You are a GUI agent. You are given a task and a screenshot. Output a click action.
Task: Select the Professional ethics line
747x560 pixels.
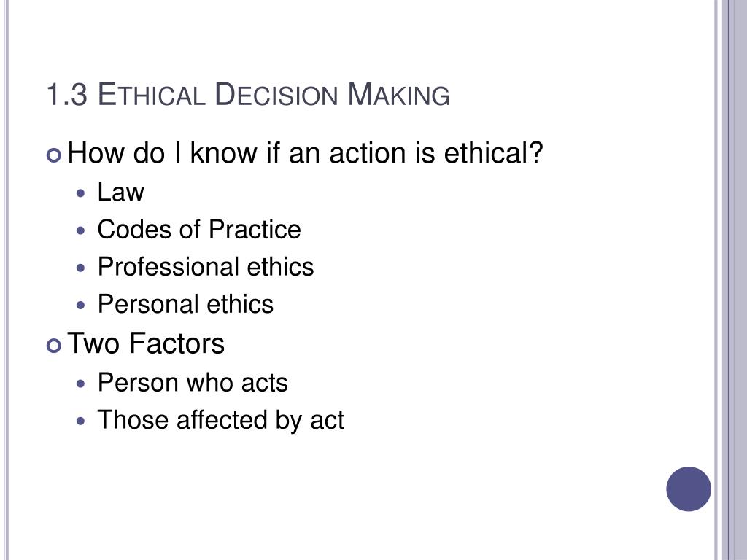[206, 266]
